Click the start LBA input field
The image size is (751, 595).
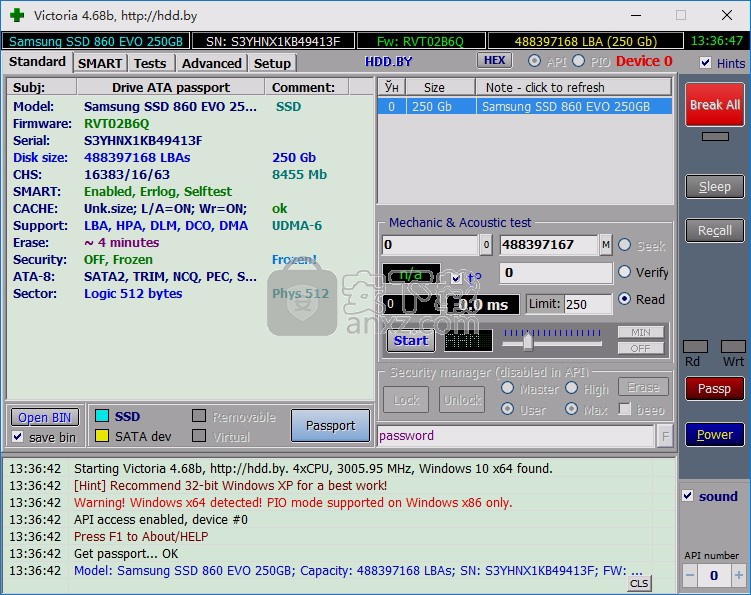[x=430, y=245]
